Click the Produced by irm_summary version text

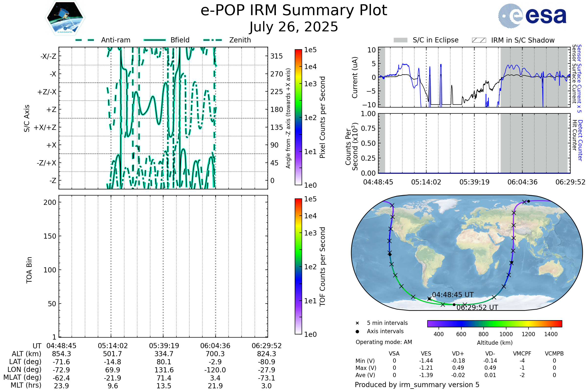pos(417,385)
